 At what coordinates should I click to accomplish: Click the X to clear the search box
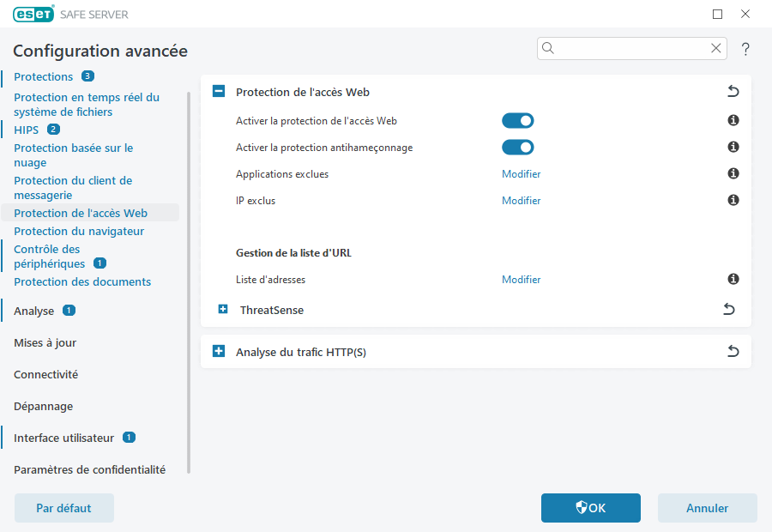pyautogui.click(x=716, y=48)
